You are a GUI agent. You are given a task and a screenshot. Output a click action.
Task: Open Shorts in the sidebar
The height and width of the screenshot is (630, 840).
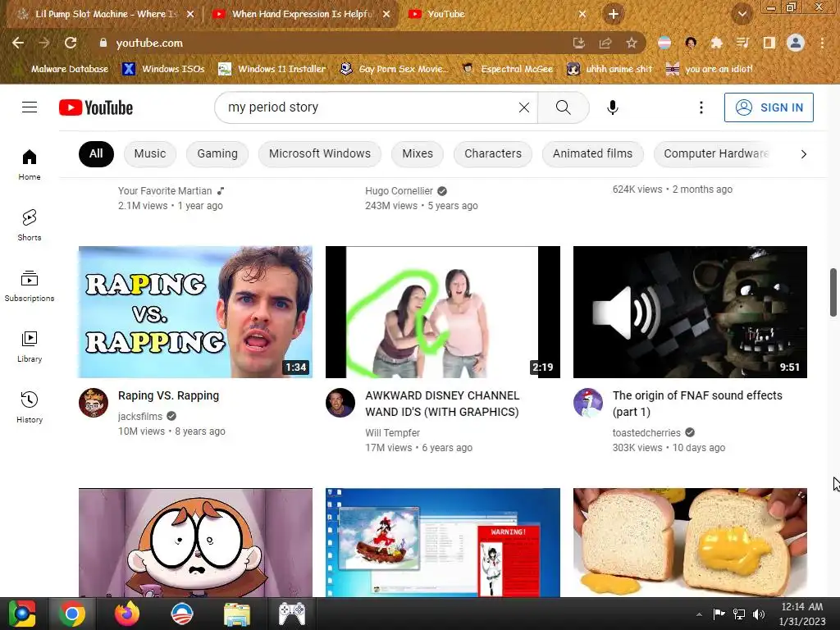pos(30,225)
